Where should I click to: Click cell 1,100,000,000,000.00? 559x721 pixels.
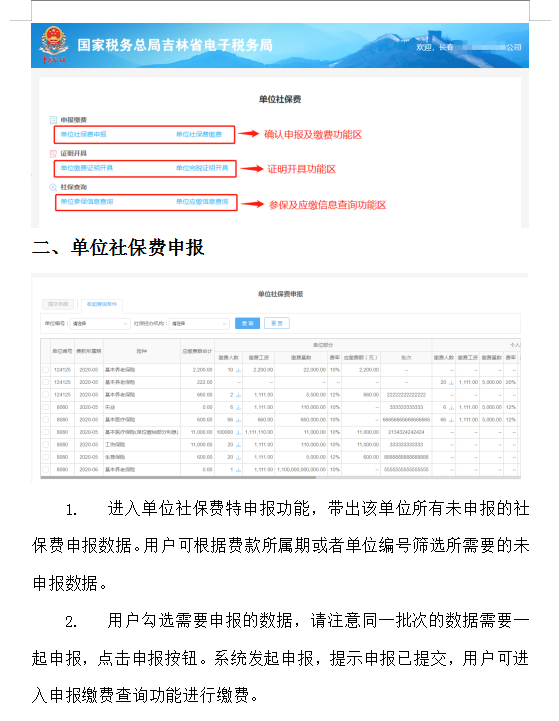302,469
